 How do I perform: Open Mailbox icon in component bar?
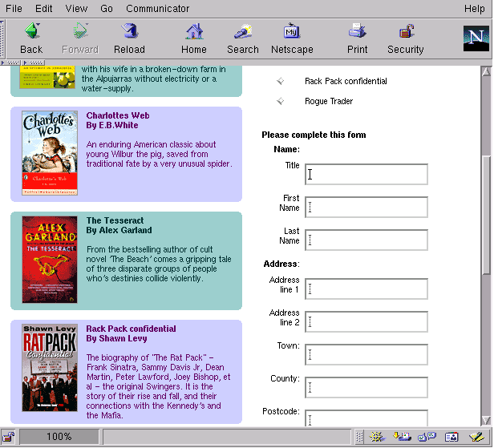tap(402, 437)
